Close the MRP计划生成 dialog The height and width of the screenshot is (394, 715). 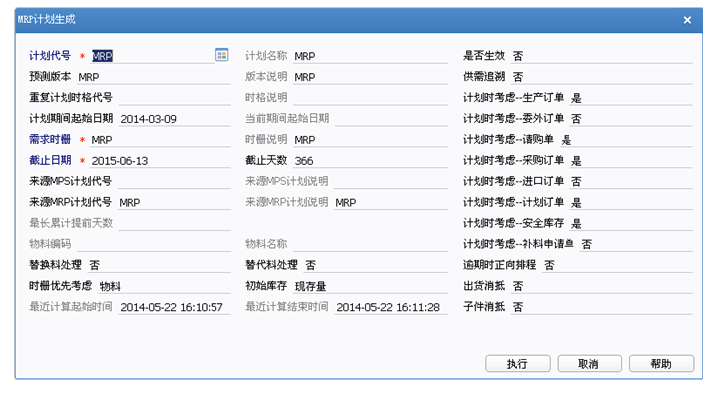[x=687, y=20]
